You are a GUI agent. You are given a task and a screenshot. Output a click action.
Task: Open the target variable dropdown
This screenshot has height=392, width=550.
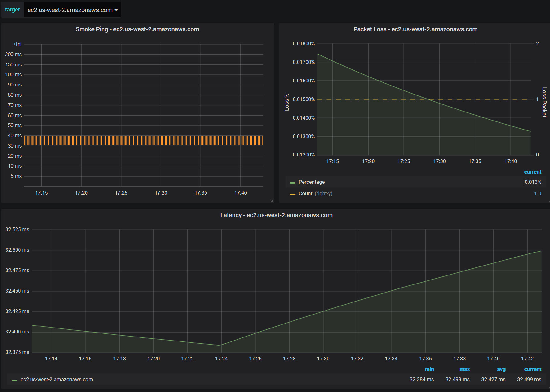[x=72, y=10]
